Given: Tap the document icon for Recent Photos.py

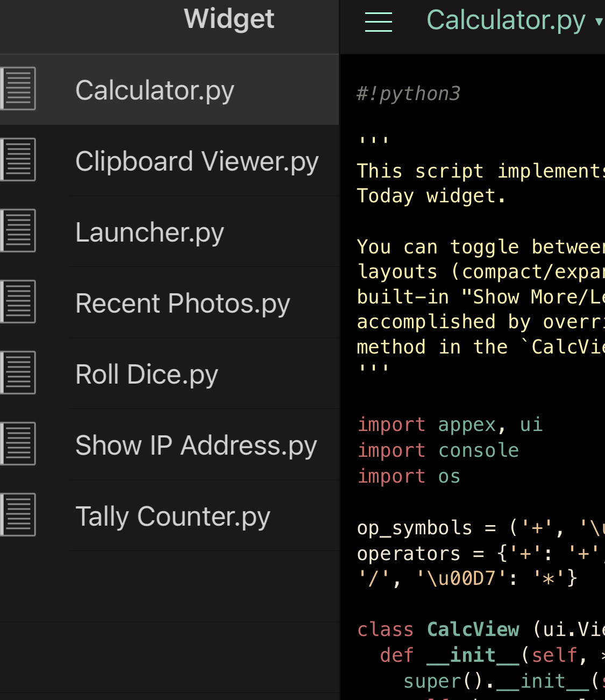Looking at the screenshot, I should (18, 302).
